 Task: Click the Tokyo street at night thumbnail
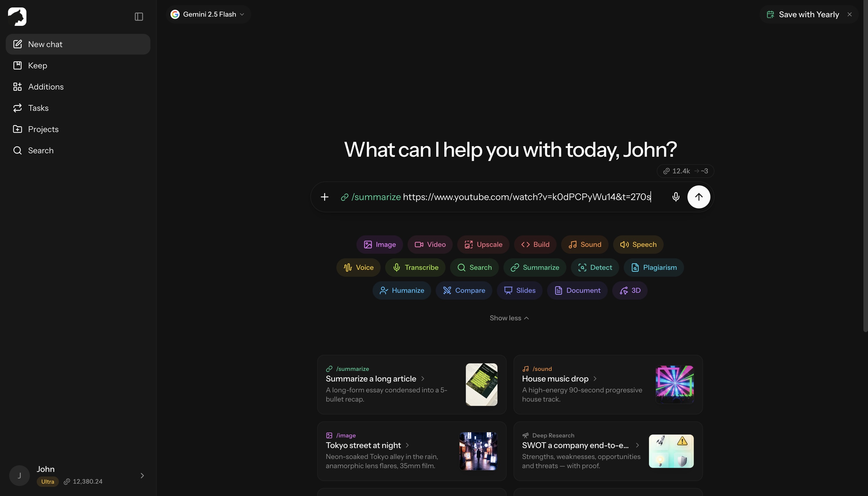point(478,451)
